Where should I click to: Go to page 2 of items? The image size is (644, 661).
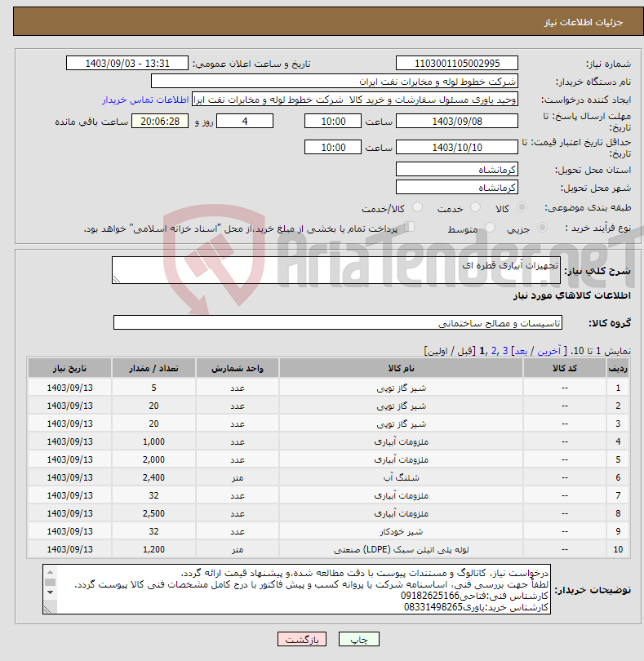pyautogui.click(x=494, y=351)
